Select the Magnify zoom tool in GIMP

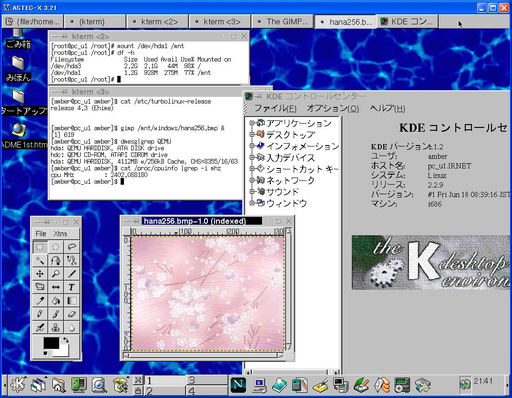[56, 274]
